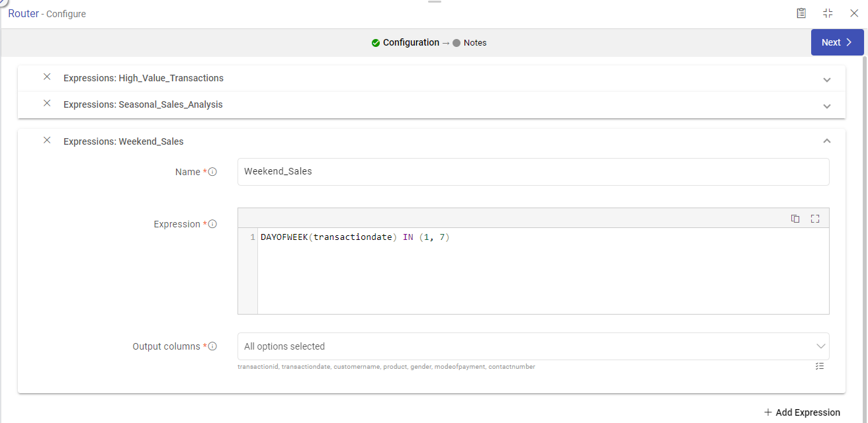This screenshot has width=868, height=423.
Task: Click info icon next to Name label
Action: point(212,172)
